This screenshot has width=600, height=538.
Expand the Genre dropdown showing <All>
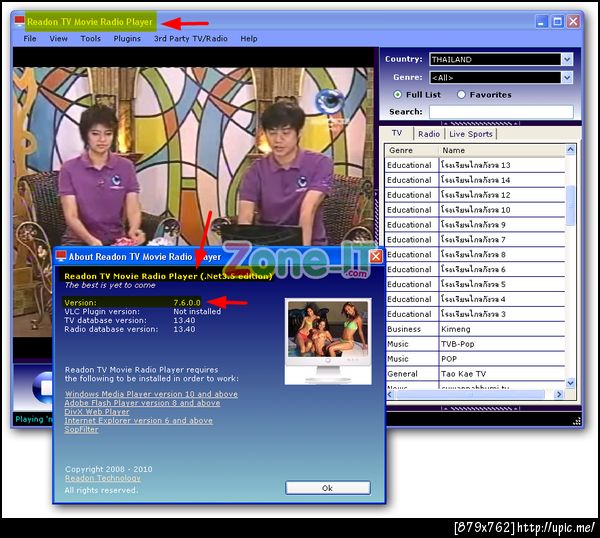(x=567, y=78)
